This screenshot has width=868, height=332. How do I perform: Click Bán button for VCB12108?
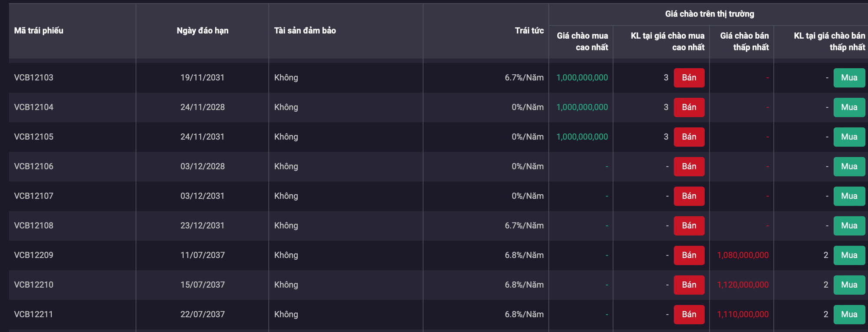689,226
